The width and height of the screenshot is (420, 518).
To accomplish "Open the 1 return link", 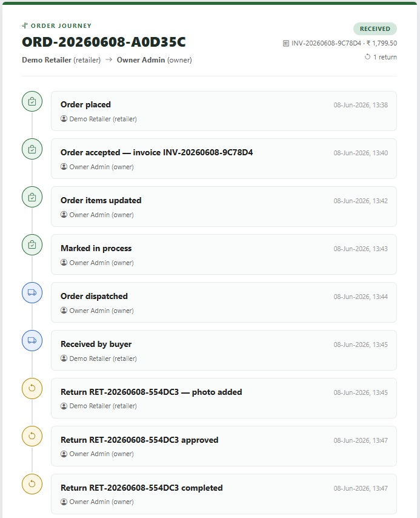I will coord(381,57).
